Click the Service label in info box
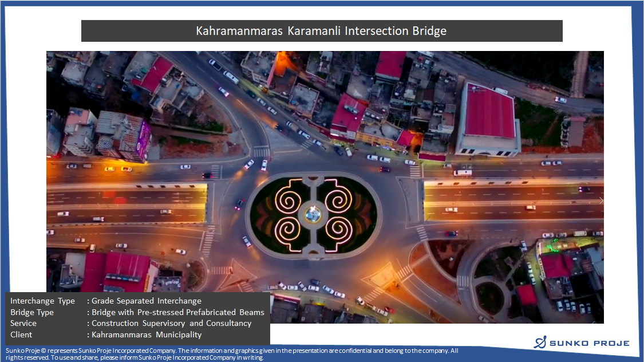644x362 pixels. coord(23,323)
